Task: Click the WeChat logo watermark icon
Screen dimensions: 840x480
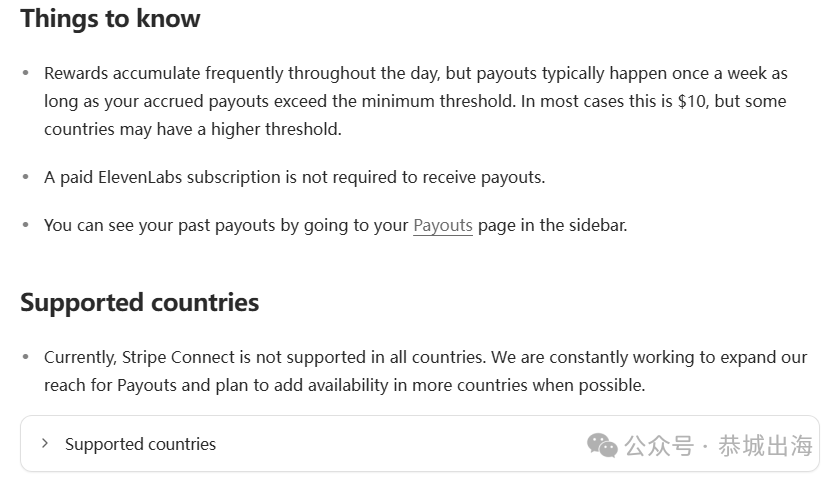Action: [x=602, y=445]
